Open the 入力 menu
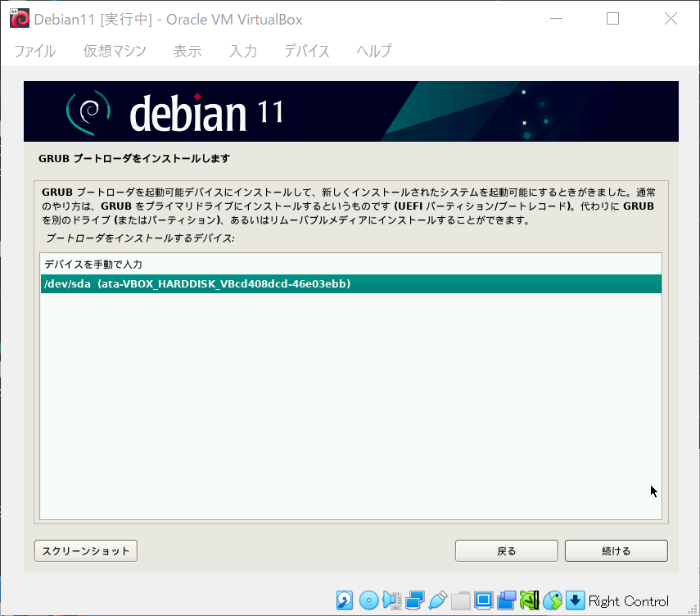700x616 pixels. pos(243,51)
